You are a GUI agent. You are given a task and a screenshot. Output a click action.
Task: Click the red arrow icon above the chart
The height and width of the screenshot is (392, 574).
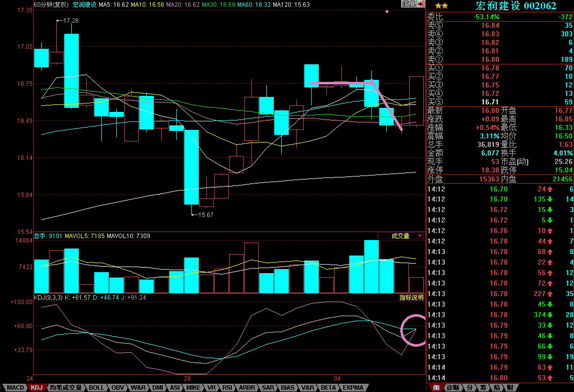pos(421,4)
